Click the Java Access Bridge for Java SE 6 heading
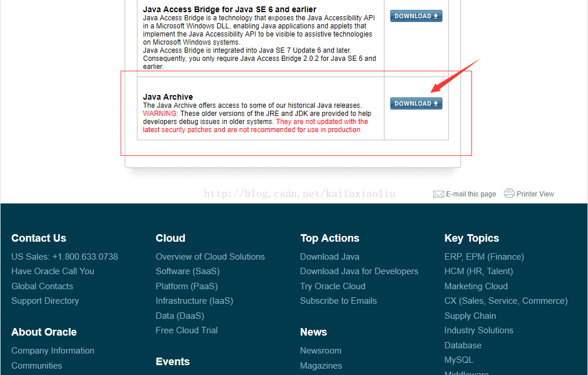The image size is (588, 375). coord(230,9)
